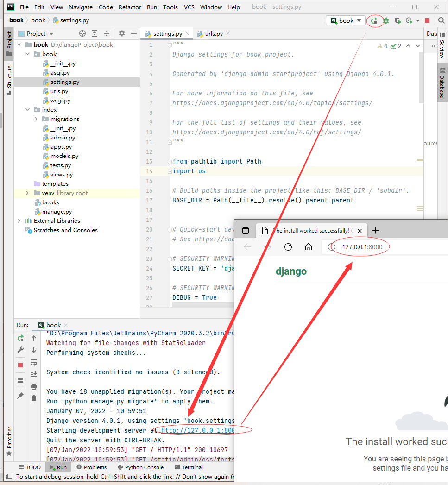Locate file with Select Opened File target icon
Image resolution: width=448 pixels, height=485 pixels.
(82, 33)
